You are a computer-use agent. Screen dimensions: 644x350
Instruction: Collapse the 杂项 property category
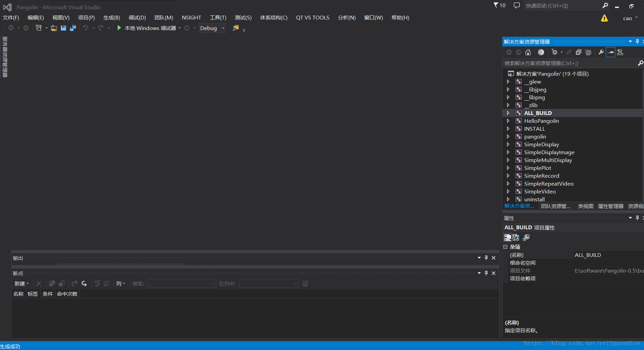click(x=506, y=247)
